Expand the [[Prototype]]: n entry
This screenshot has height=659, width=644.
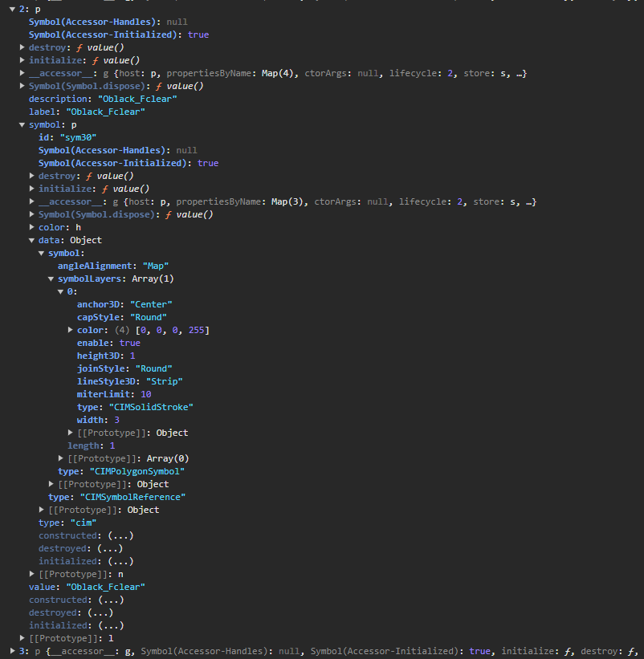pos(32,574)
